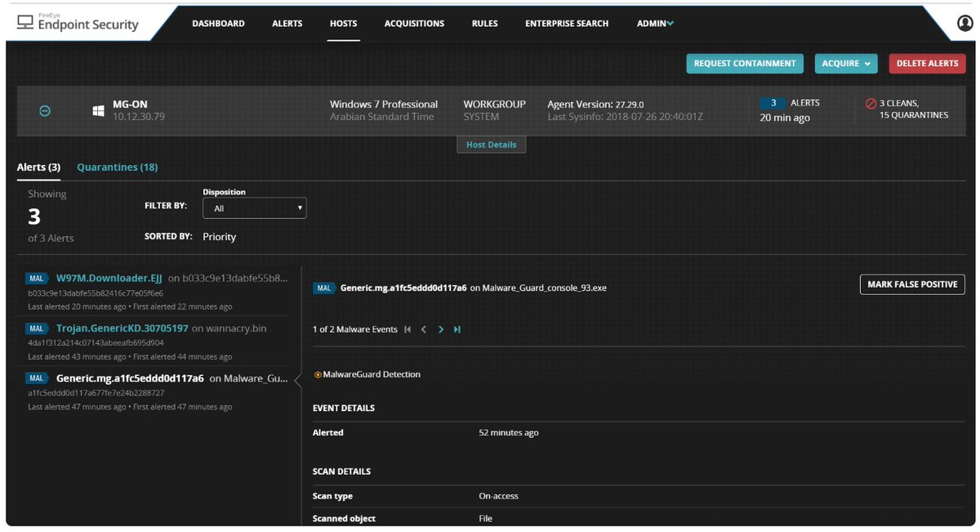Jump to last malware event
Image resolution: width=980 pixels, height=532 pixels.
(457, 329)
